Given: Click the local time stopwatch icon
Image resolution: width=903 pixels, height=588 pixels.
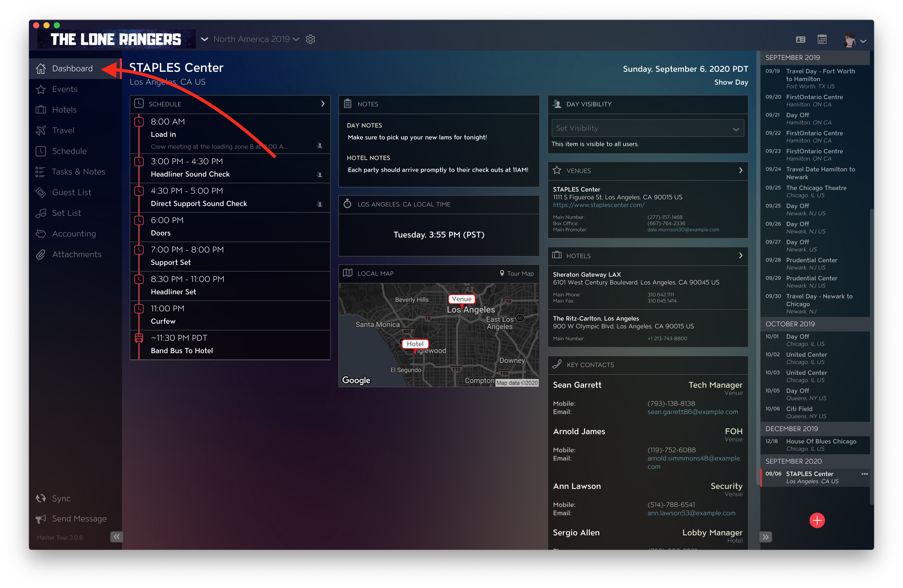Looking at the screenshot, I should 347,204.
